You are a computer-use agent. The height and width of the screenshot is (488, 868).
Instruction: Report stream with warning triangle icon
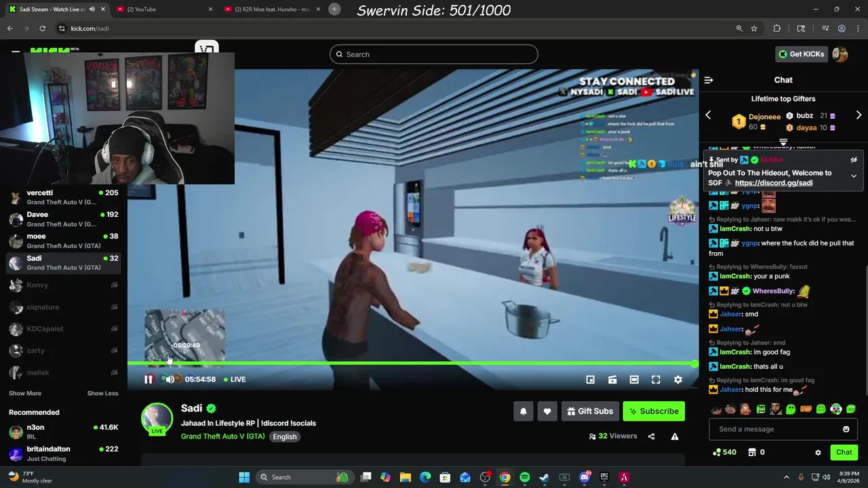[675, 436]
